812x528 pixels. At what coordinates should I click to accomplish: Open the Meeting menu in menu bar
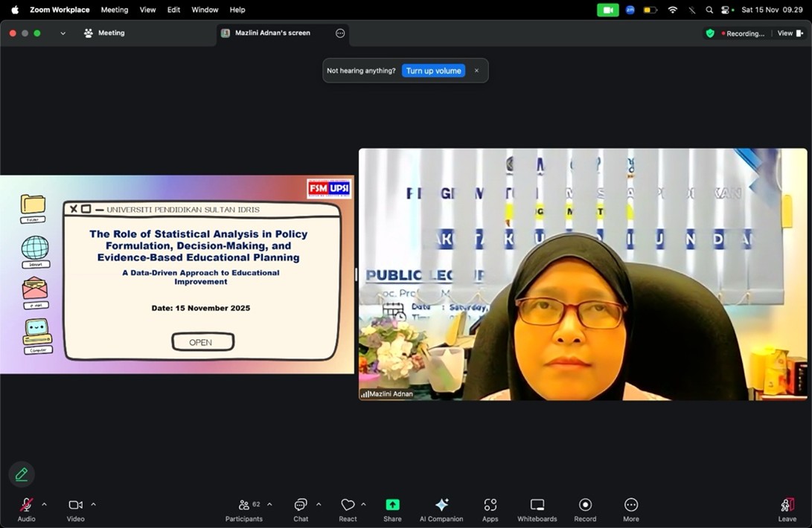(115, 10)
